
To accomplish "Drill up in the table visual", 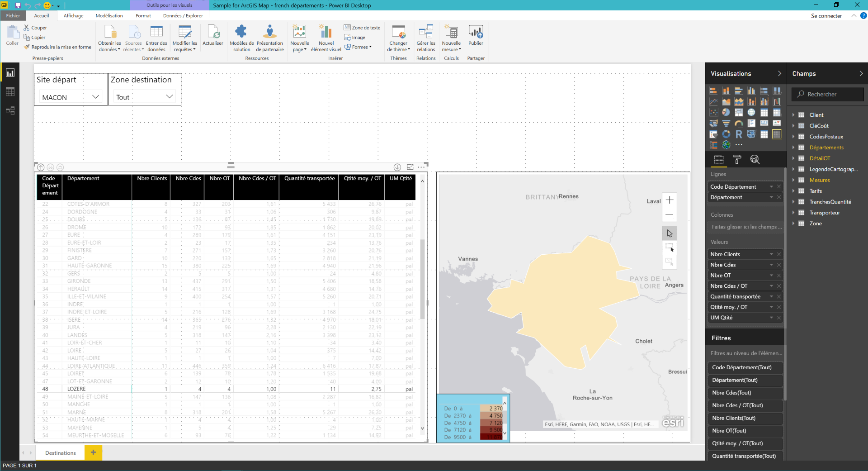I will (x=41, y=167).
